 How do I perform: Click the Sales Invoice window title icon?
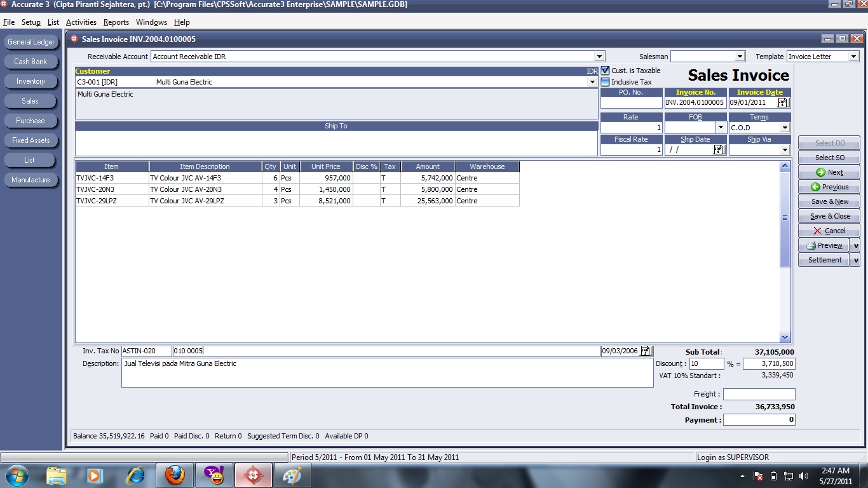coord(74,39)
